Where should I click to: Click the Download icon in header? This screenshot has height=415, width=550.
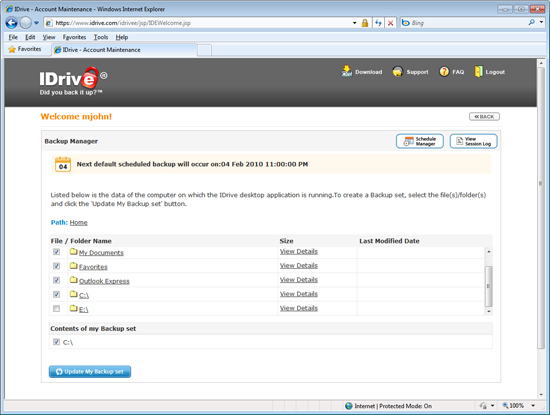coord(347,72)
